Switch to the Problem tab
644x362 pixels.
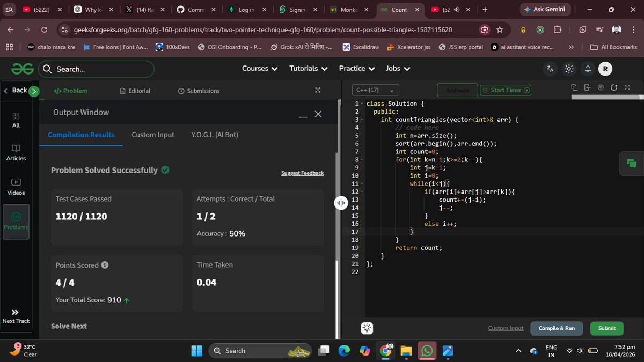click(x=71, y=91)
